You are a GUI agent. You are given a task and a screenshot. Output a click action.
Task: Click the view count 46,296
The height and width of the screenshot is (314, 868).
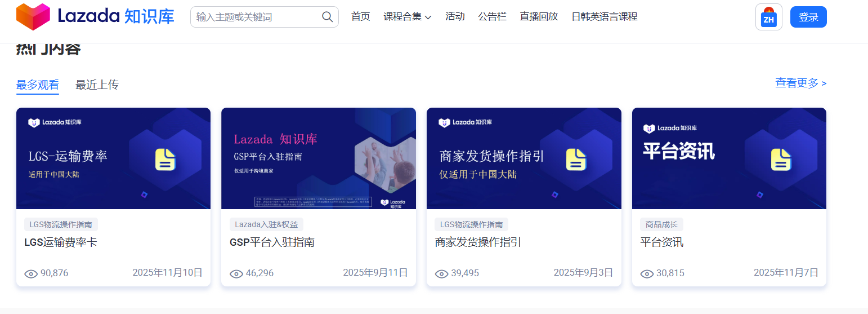[x=259, y=273]
